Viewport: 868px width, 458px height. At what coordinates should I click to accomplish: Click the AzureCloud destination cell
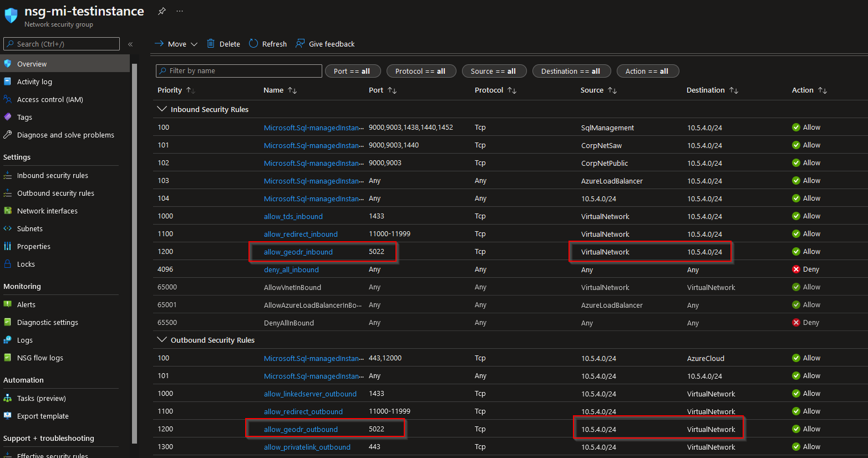click(705, 358)
